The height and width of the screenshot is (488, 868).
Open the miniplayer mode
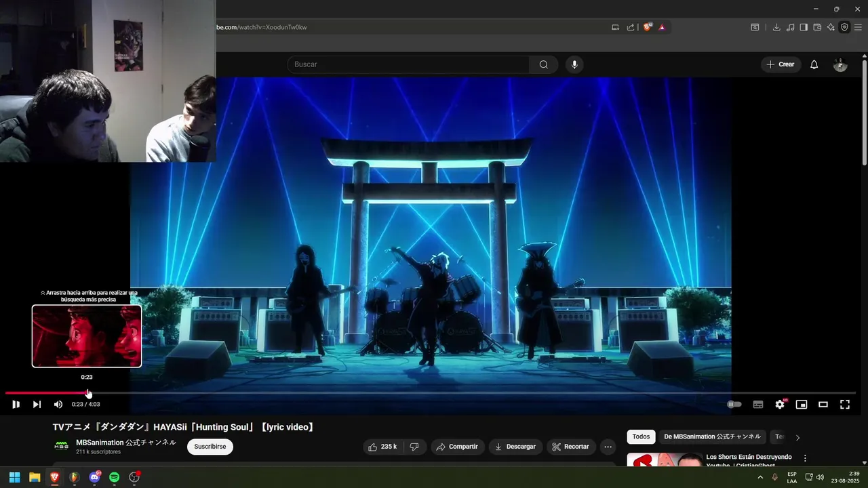[x=802, y=405]
